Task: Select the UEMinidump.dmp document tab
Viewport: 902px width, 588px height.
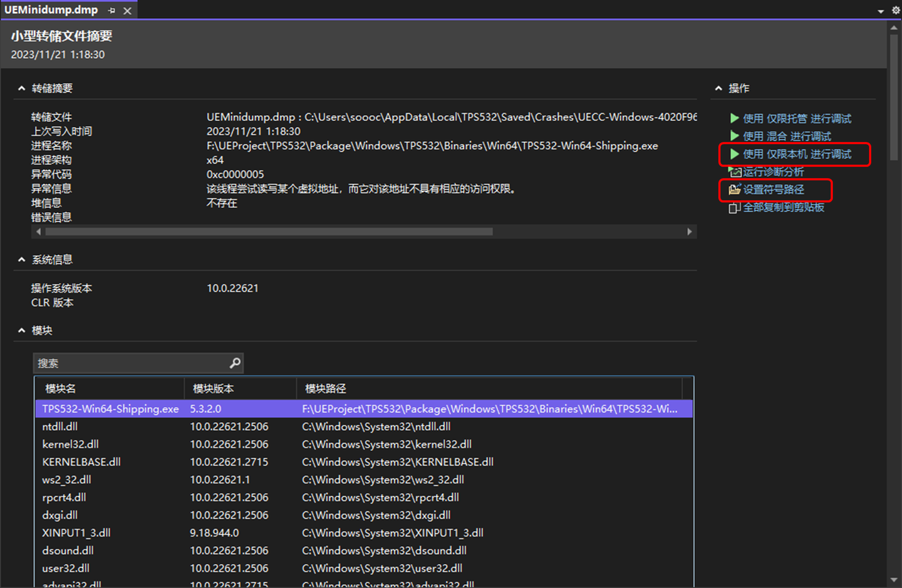Action: 50,10
